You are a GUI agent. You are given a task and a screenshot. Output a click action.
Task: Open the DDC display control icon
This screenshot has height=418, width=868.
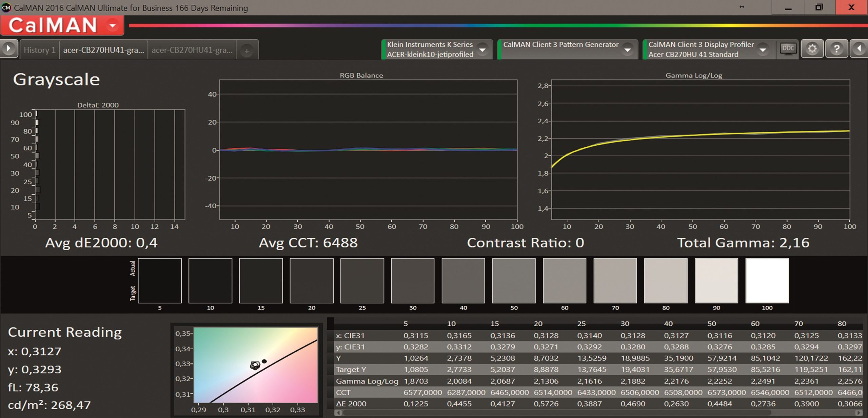tap(787, 49)
